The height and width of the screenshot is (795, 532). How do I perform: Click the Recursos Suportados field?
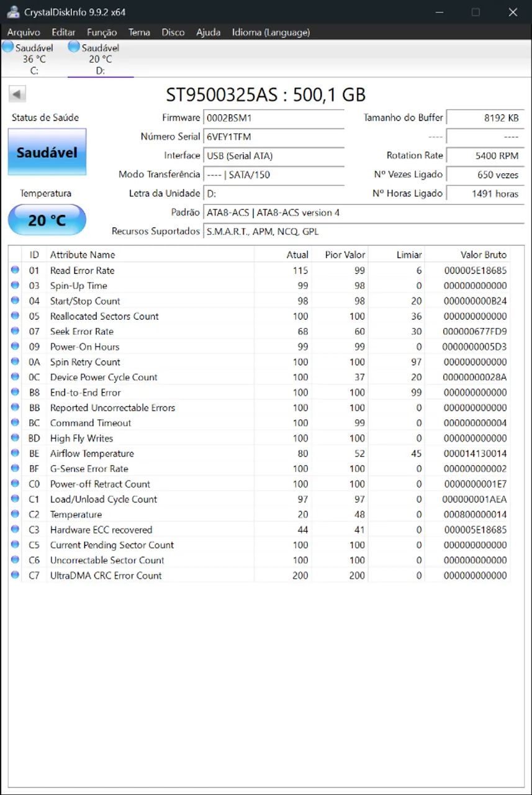point(364,231)
